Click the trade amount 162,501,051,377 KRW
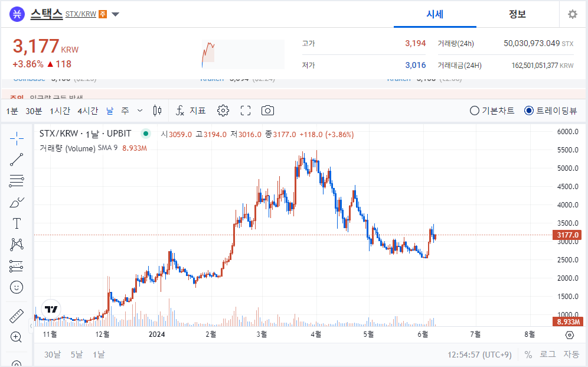This screenshot has width=588, height=367. click(x=543, y=66)
